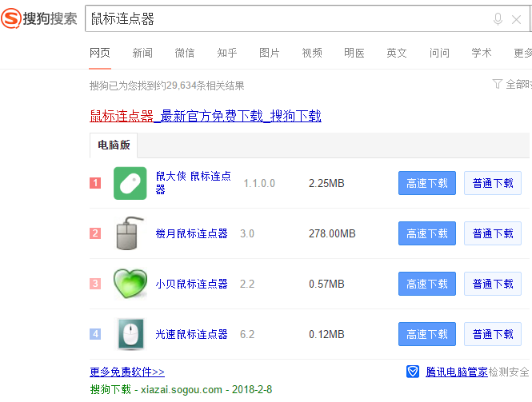Switch to the 图片 search tab
532x402 pixels.
(270, 53)
